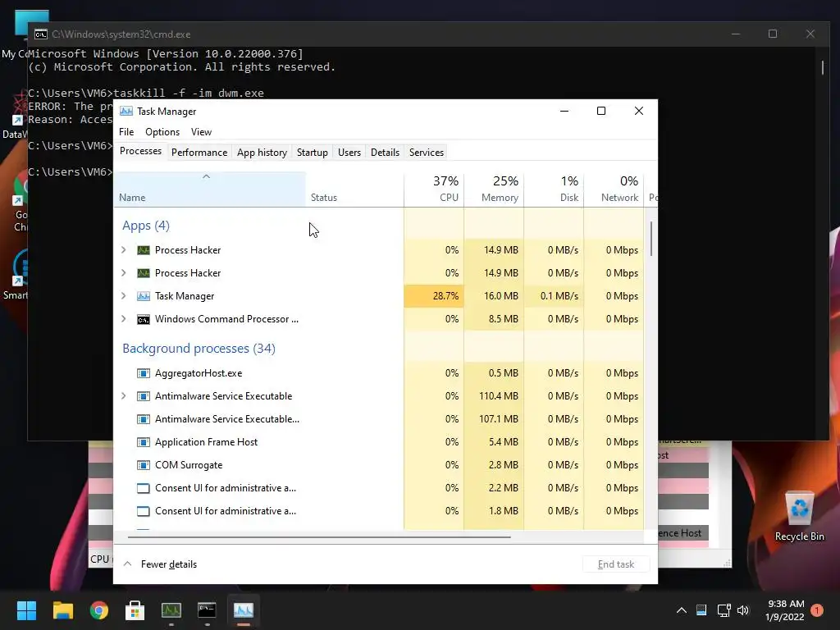Sort processes by CPU column
The image size is (840, 630).
tap(434, 189)
